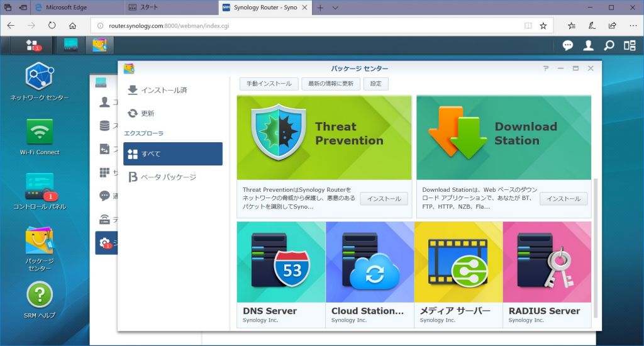644x346 pixels.
Task: Show Edge tabs you've set aside
Action: point(8,8)
